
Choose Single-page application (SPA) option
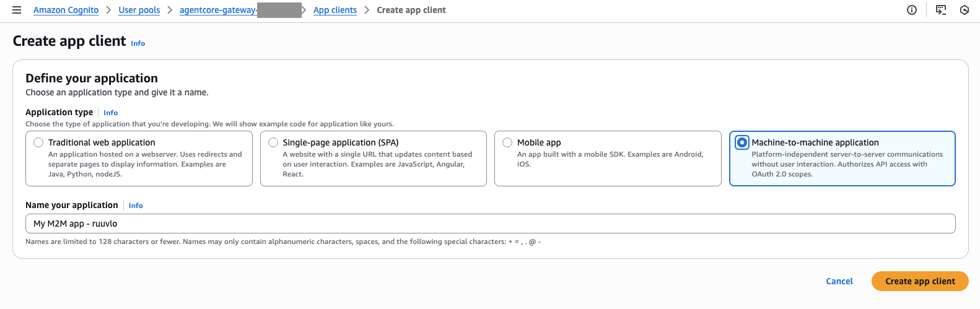(273, 143)
